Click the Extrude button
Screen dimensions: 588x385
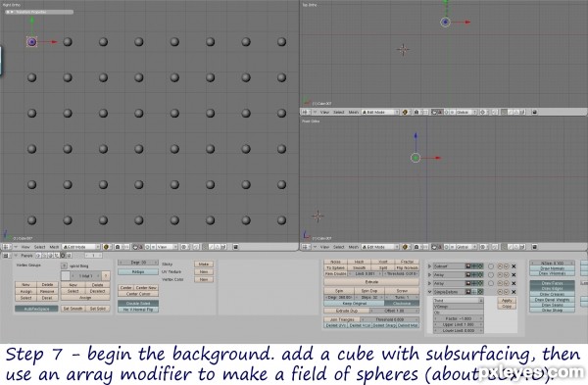pyautogui.click(x=371, y=282)
